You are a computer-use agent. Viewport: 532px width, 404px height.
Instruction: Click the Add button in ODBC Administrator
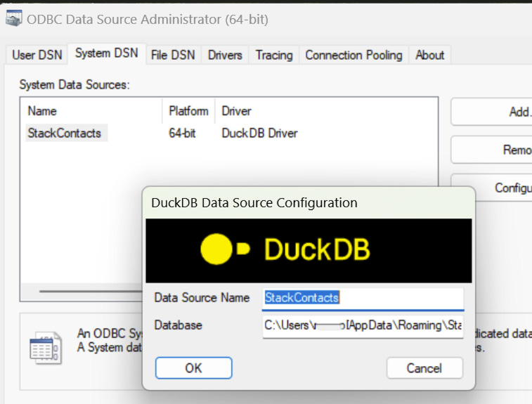coord(492,112)
